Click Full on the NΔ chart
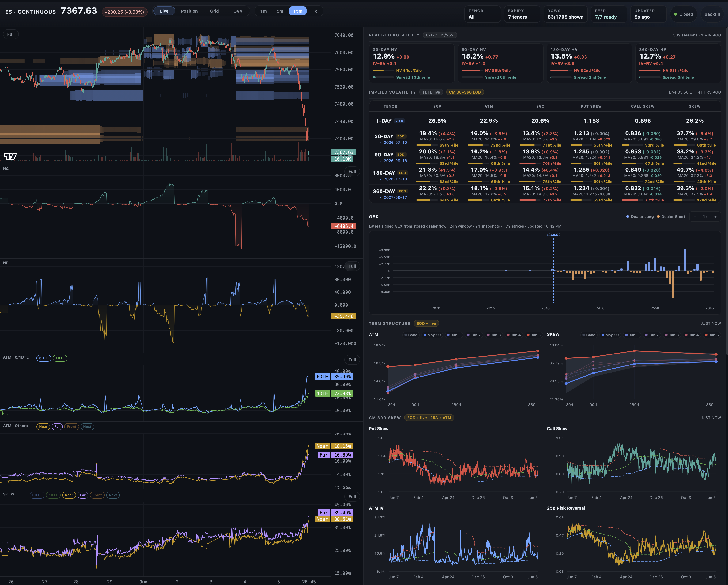This screenshot has height=585, width=728. pyautogui.click(x=352, y=171)
